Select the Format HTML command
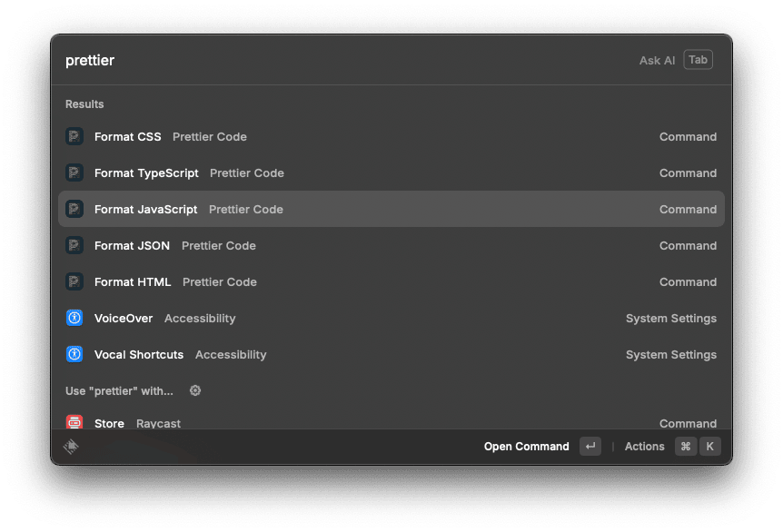 (391, 282)
